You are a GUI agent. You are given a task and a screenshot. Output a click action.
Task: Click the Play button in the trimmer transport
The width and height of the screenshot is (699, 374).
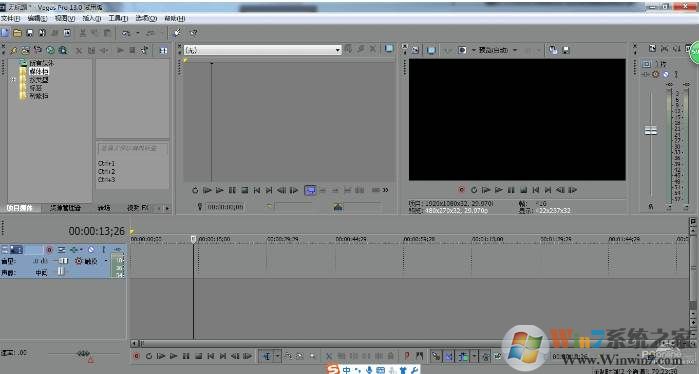(x=219, y=190)
